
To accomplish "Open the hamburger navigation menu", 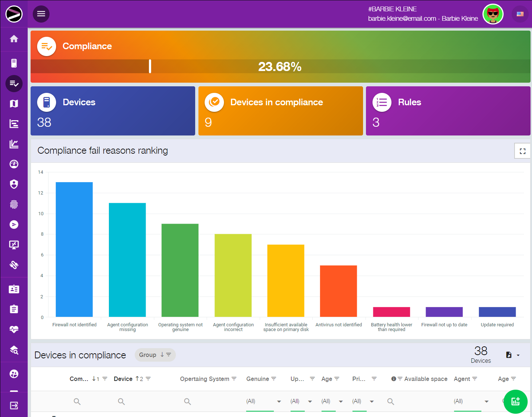I will pos(41,14).
